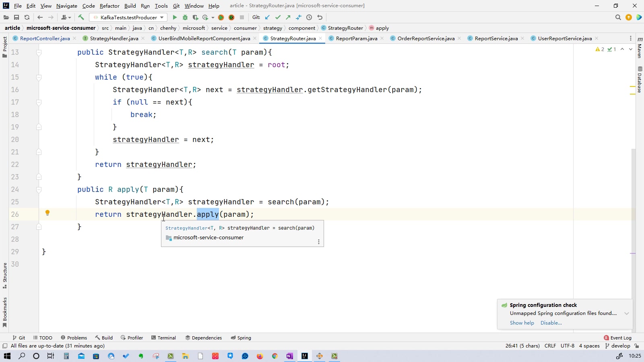Viewport: 644px width, 362px height.
Task: Click the yellow intention lightbulb
Action: tap(47, 213)
